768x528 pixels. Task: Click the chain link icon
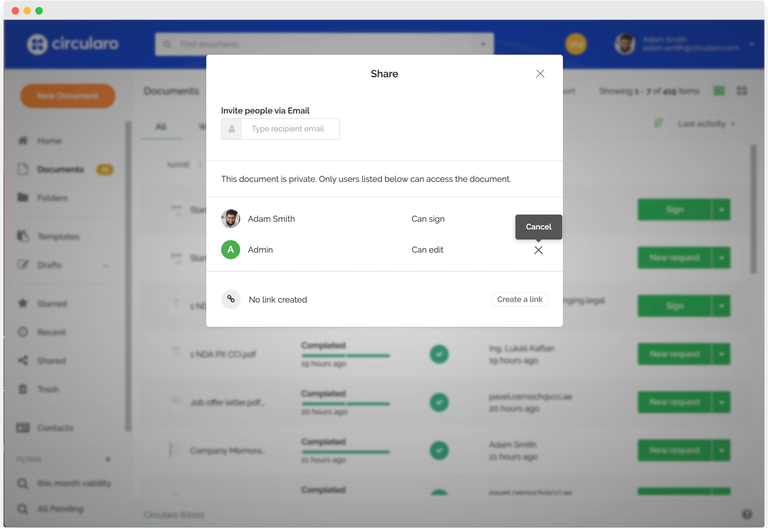click(x=231, y=299)
